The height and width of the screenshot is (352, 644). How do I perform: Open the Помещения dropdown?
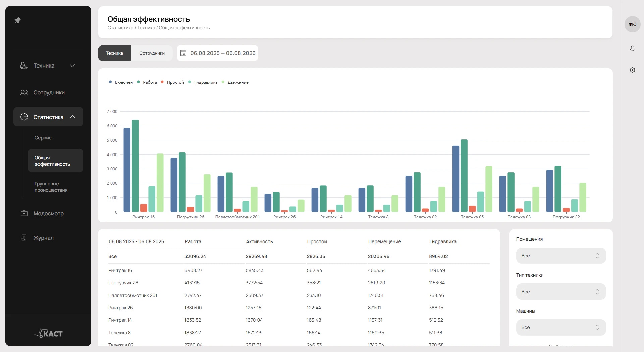561,256
